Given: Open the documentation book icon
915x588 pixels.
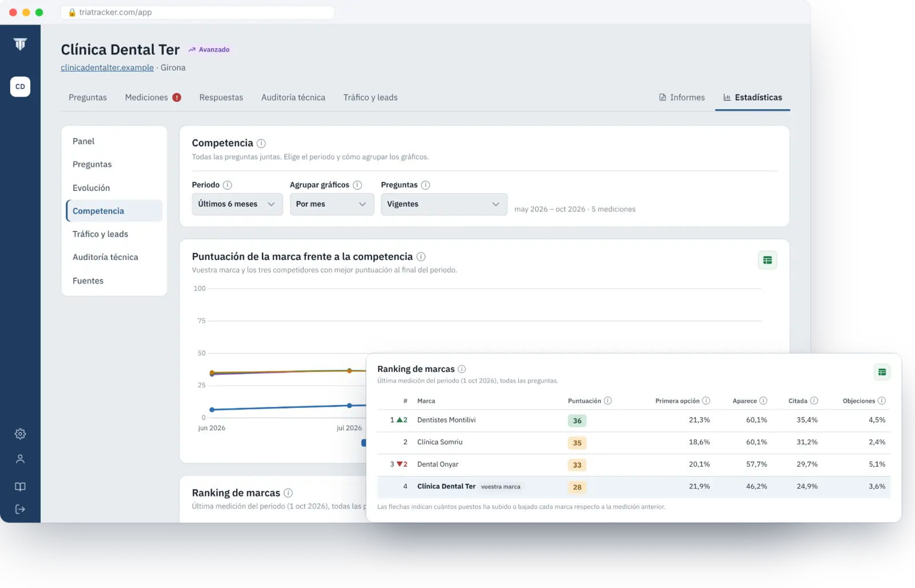Looking at the screenshot, I should click(x=20, y=486).
